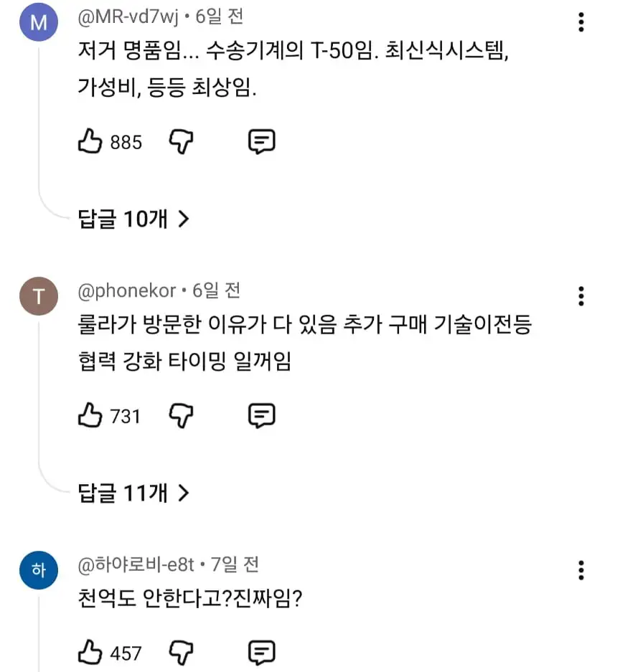The height and width of the screenshot is (672, 620).
Task: Reply to the @phonekor comment
Action: pyautogui.click(x=261, y=415)
